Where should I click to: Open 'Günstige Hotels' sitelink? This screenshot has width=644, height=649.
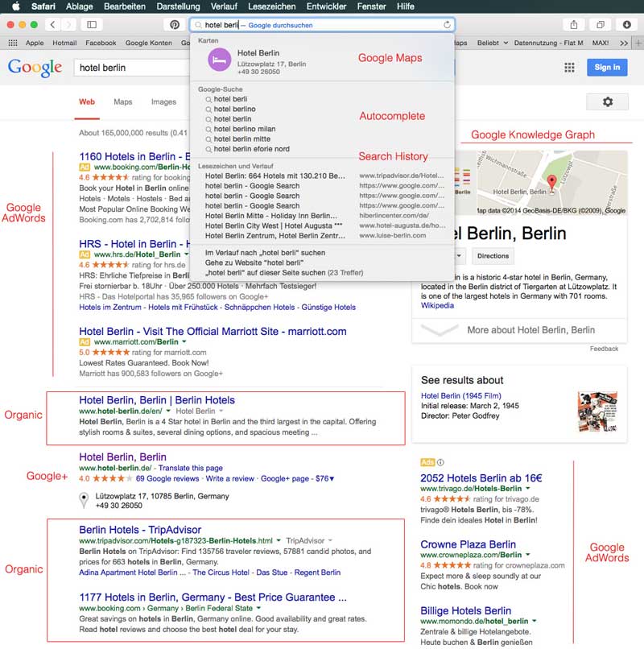tap(328, 308)
